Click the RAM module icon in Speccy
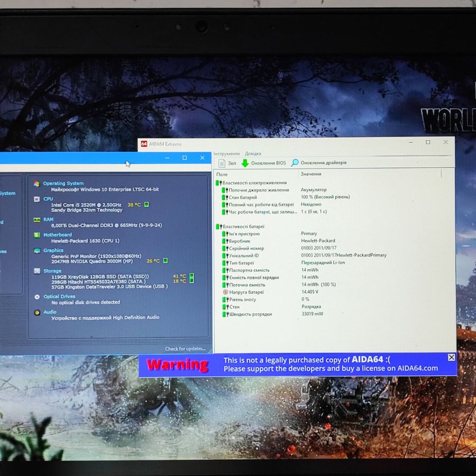 coord(36,220)
